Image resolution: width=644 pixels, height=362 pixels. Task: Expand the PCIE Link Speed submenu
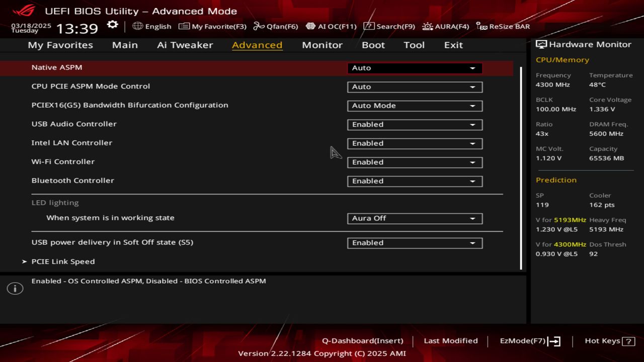tap(63, 261)
